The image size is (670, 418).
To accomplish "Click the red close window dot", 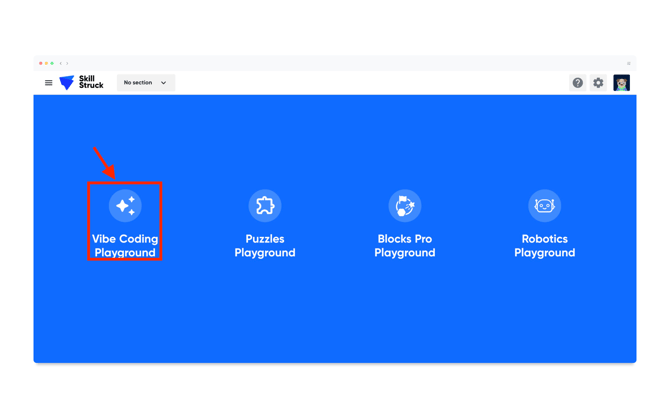I will point(41,63).
